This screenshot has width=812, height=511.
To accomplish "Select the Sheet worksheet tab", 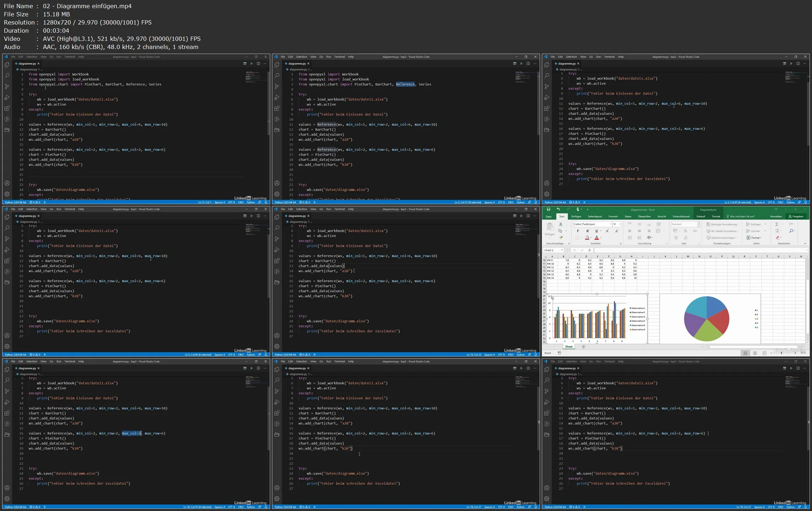I will pos(569,347).
